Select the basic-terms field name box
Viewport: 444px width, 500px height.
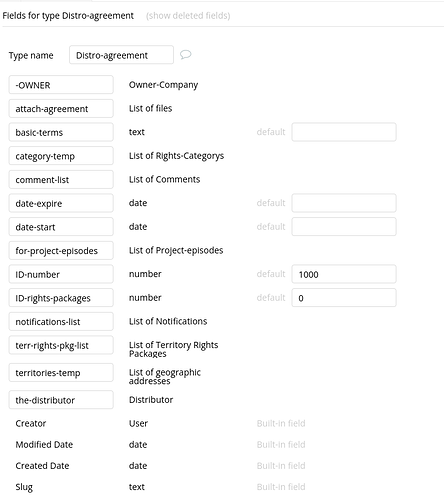pos(61,132)
